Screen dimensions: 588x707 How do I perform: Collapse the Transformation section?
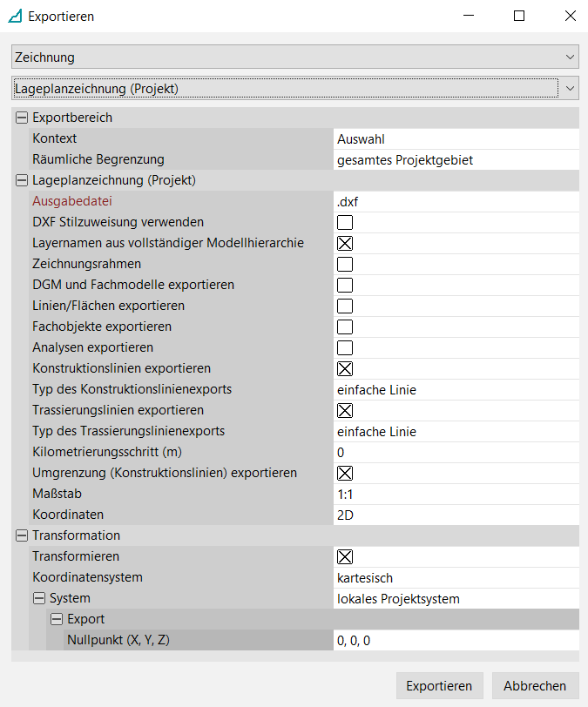[21, 535]
